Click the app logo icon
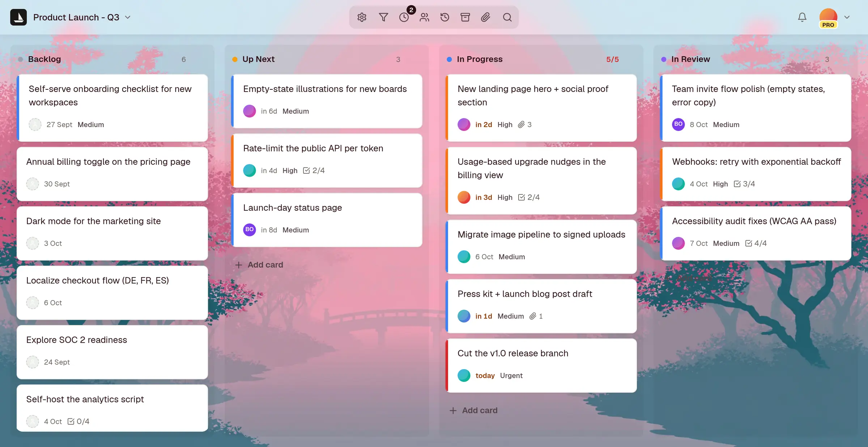868x447 pixels. [18, 17]
